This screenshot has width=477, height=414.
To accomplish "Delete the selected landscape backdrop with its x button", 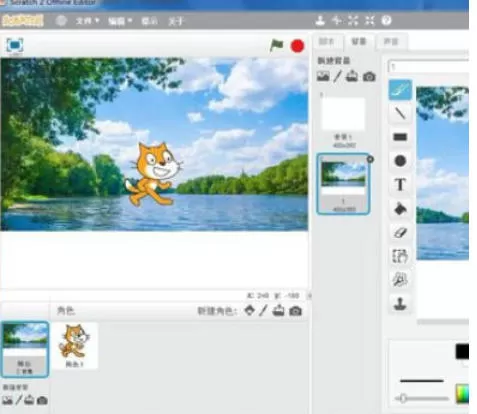I will click(x=370, y=160).
